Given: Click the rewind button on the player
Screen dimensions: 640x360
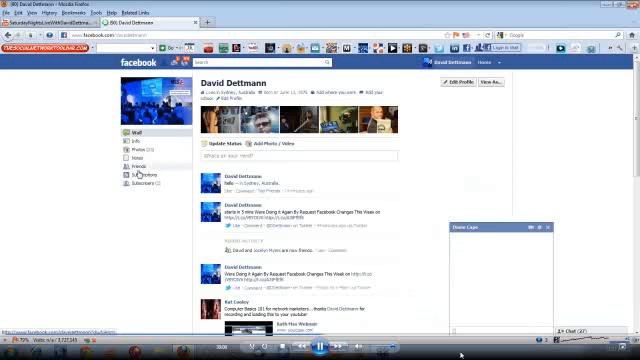Looking at the screenshot, I should point(301,346).
